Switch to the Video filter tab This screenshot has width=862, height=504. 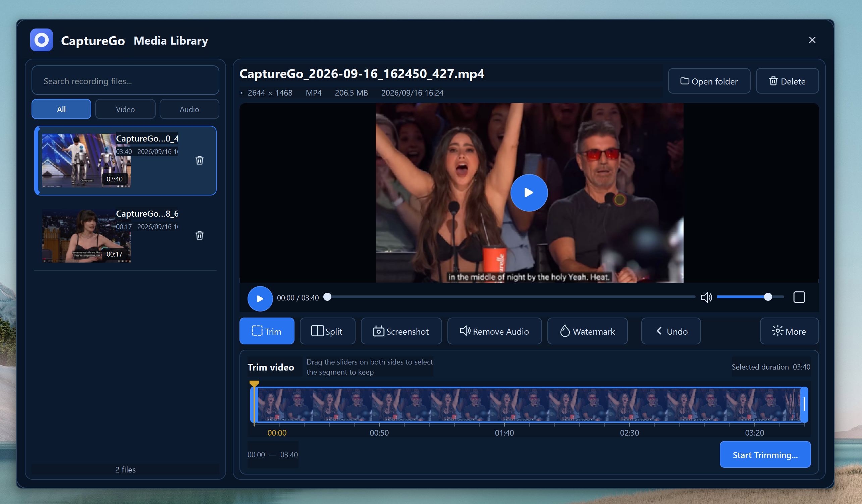click(125, 109)
